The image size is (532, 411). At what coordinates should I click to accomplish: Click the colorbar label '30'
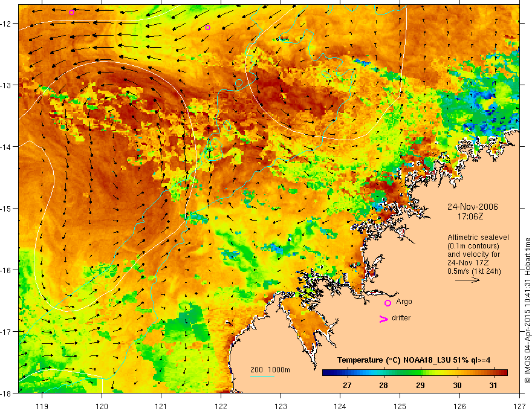click(457, 385)
